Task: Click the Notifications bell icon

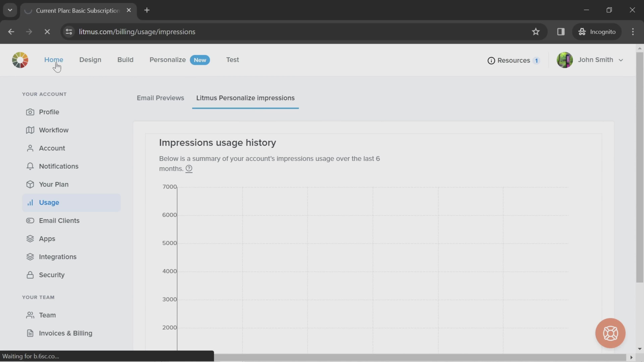Action: (x=30, y=166)
